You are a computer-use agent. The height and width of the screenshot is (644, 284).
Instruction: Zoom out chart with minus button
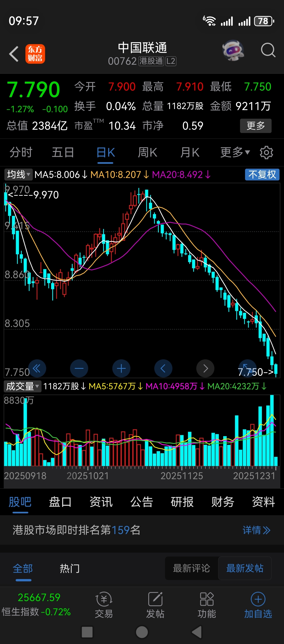tap(79, 368)
